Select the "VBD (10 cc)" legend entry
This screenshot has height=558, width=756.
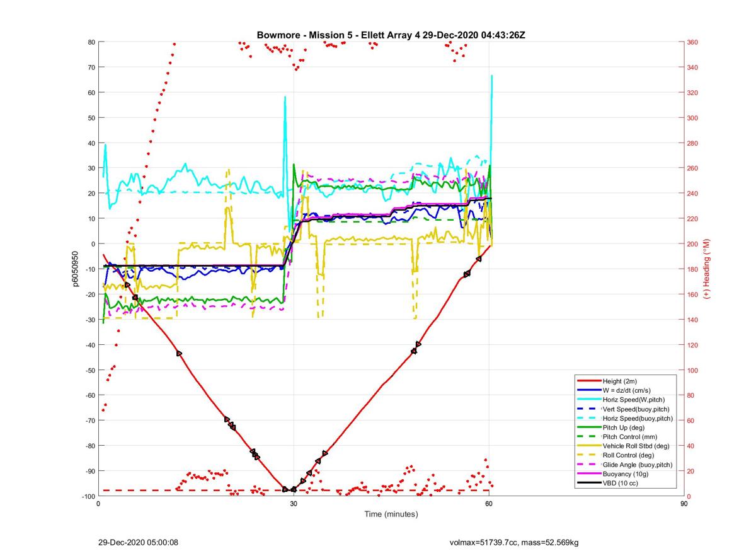coord(621,483)
